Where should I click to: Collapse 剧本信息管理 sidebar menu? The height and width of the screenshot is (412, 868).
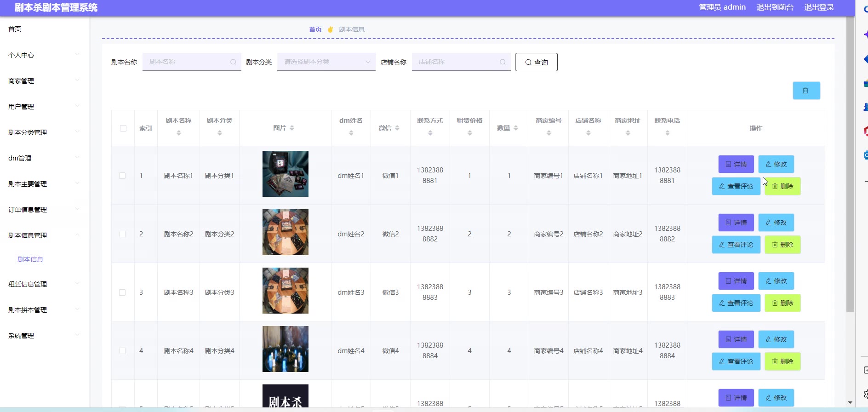[44, 235]
